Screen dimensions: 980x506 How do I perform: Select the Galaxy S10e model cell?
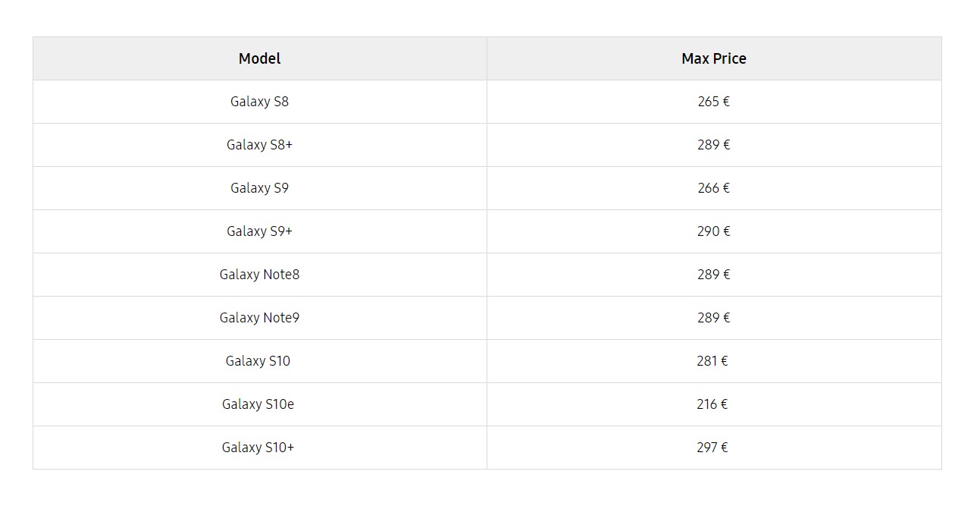point(258,404)
